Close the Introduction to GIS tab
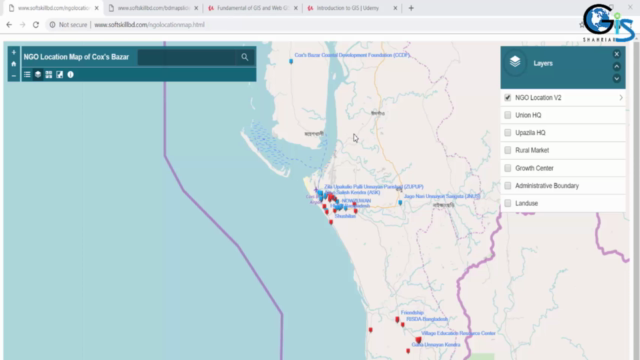 [395, 8]
